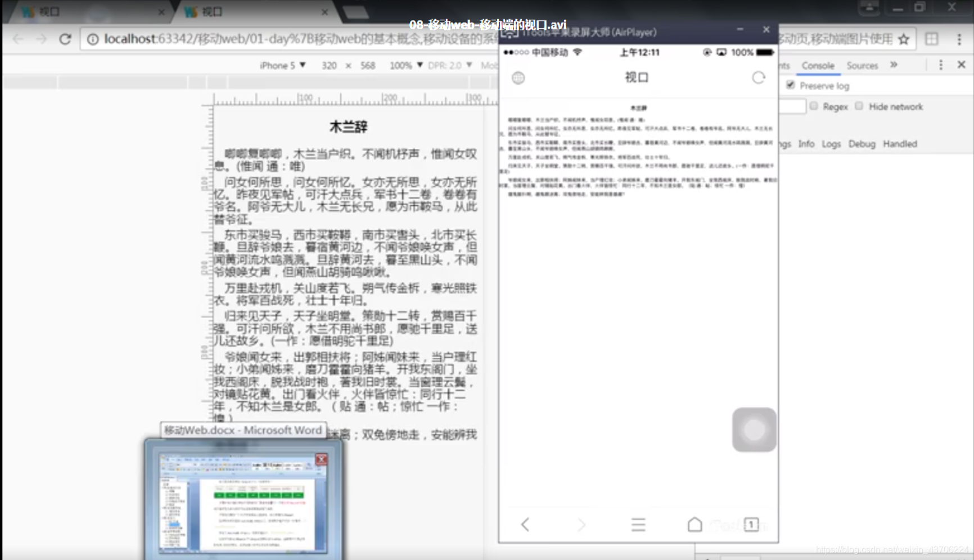Click the profile icon in Chrome title bar
Screen dimensions: 974x560
pyautogui.click(x=869, y=7)
